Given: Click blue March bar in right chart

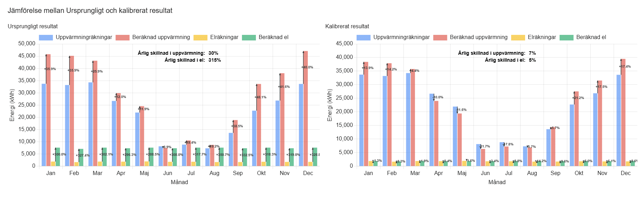Looking at the screenshot, I should coord(408,119).
